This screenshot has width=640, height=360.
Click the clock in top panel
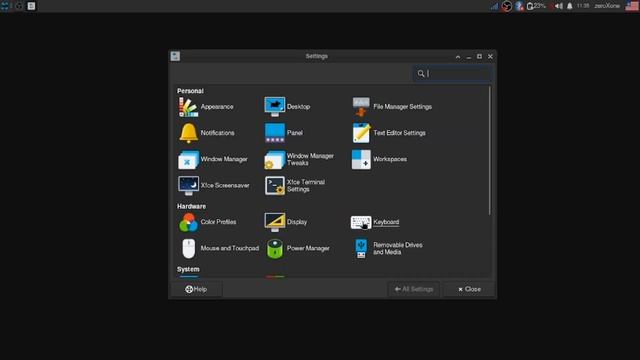pyautogui.click(x=583, y=6)
